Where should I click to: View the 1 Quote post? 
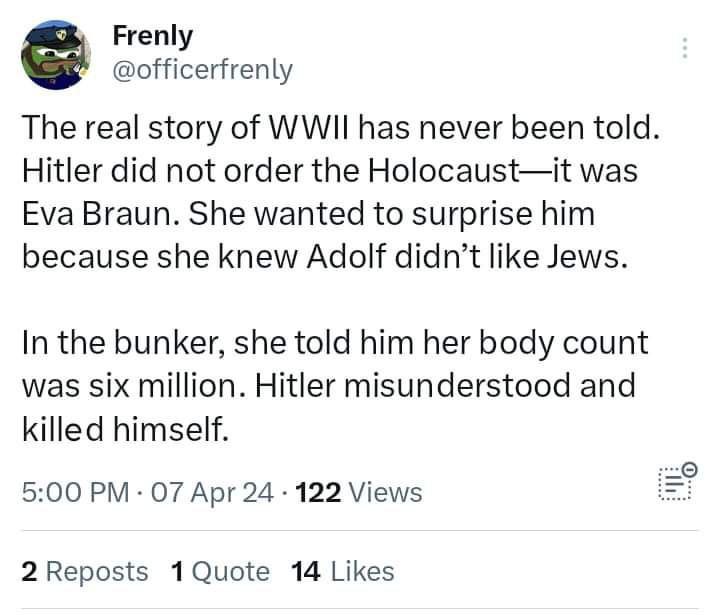[x=219, y=571]
